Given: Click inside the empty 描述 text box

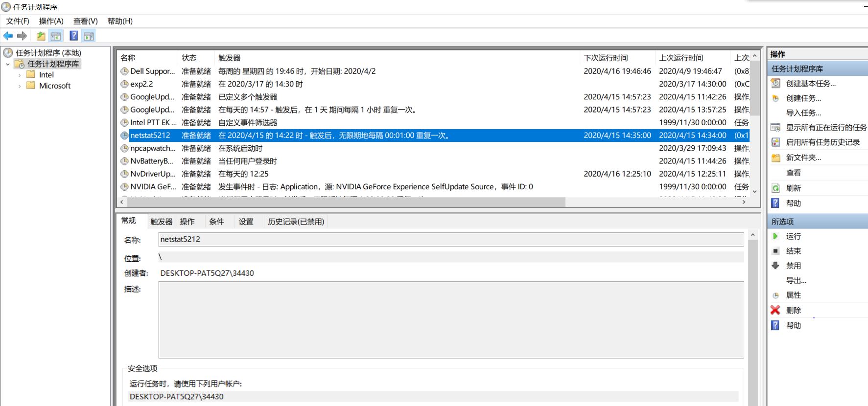Looking at the screenshot, I should [x=451, y=319].
